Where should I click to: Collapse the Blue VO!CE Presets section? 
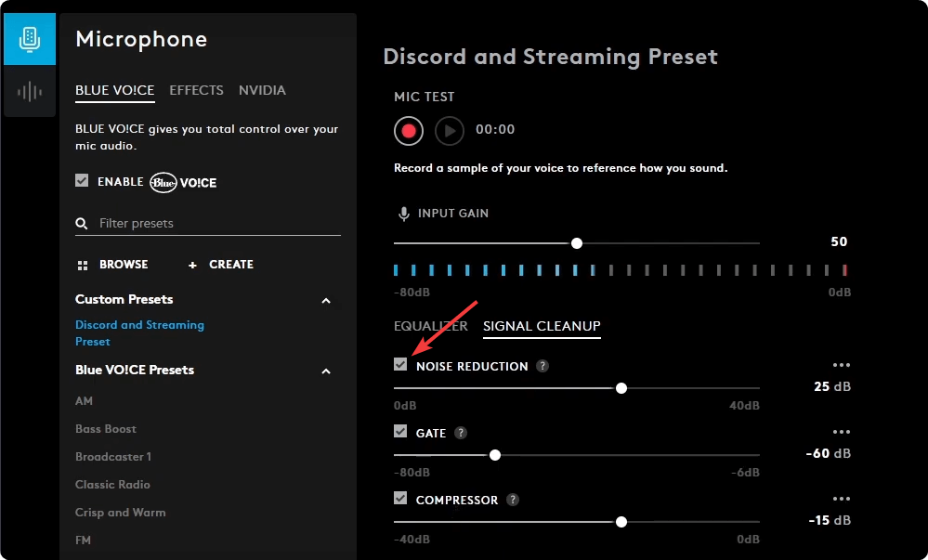325,371
